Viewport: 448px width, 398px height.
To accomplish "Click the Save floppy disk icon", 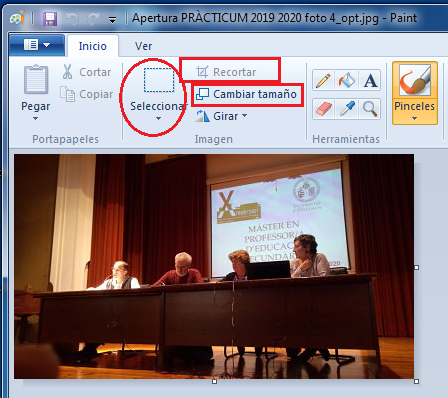I will (x=50, y=19).
